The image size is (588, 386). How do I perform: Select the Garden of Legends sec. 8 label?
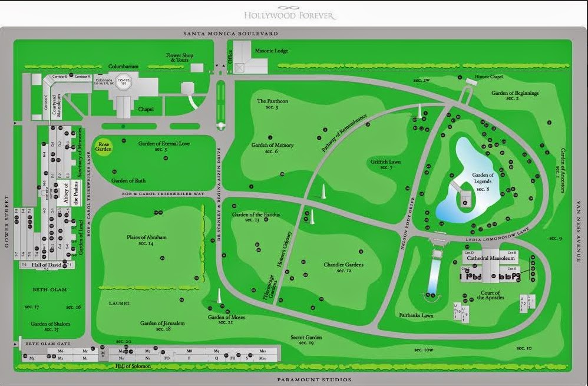[x=483, y=182]
